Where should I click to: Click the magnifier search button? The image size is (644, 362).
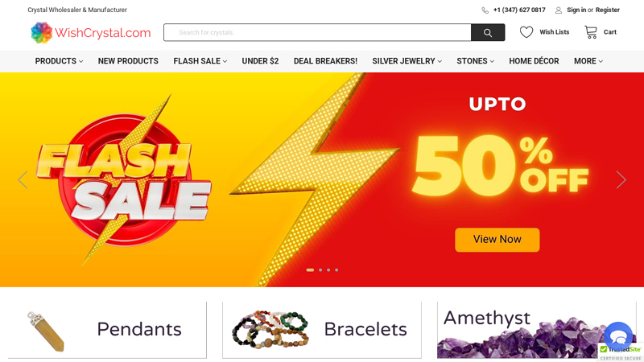point(488,32)
